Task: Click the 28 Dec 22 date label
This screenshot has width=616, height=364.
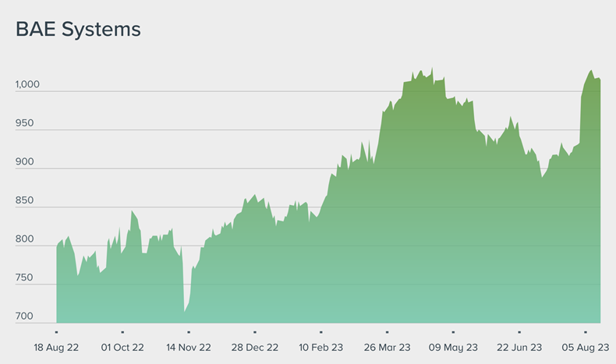Action: click(x=254, y=348)
